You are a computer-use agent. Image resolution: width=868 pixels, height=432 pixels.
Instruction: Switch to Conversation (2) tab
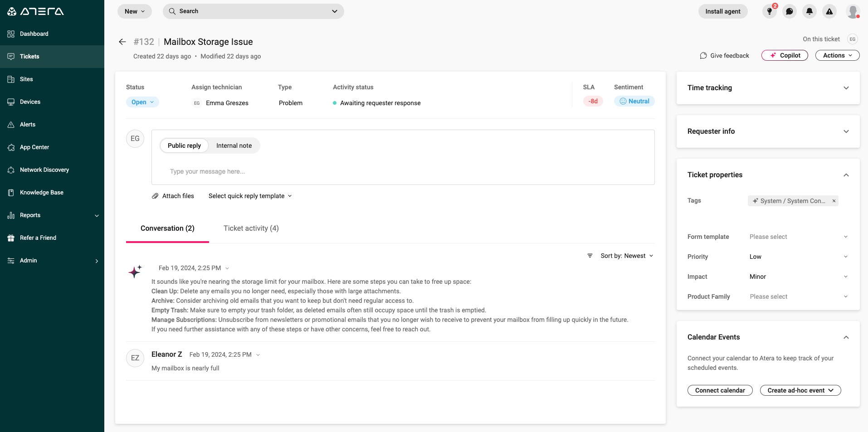pos(167,228)
